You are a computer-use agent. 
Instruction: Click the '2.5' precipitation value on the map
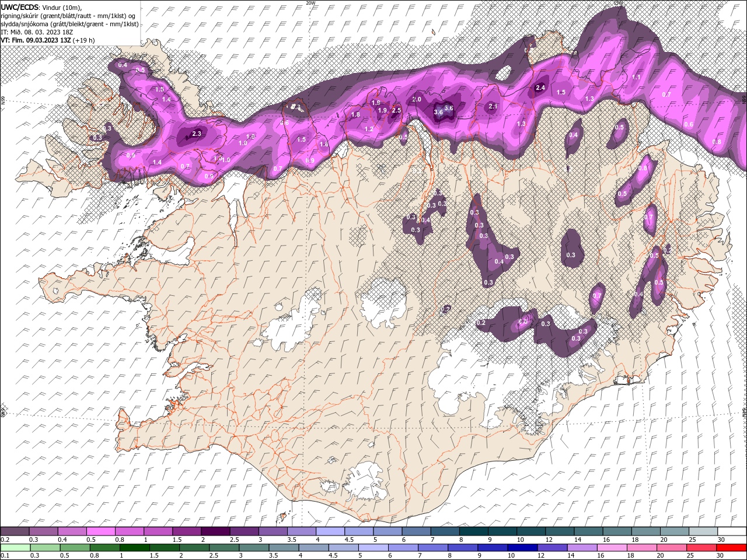click(396, 110)
